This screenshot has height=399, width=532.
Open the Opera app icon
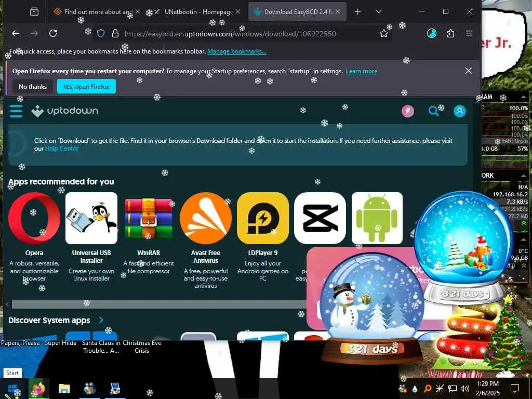(34, 218)
